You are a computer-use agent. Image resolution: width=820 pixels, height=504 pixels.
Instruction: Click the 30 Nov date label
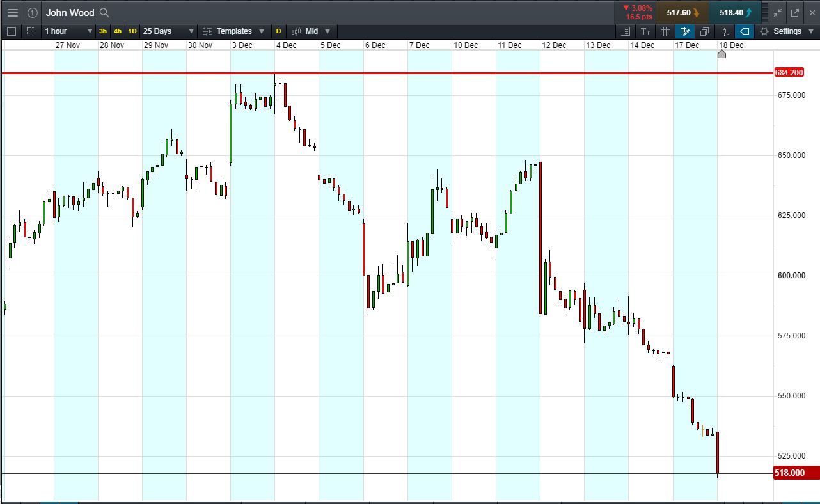pyautogui.click(x=200, y=45)
